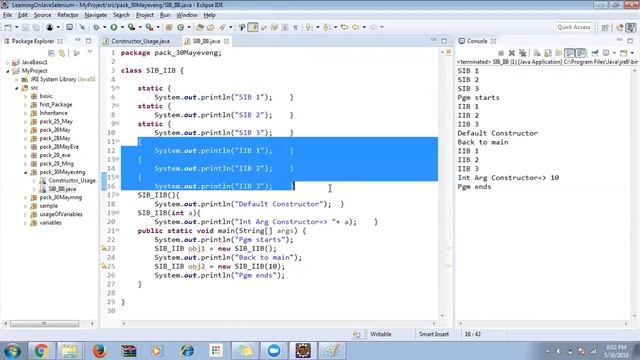
Task: Minimize the Package Explorer view
Action: pyautogui.click(x=78, y=40)
